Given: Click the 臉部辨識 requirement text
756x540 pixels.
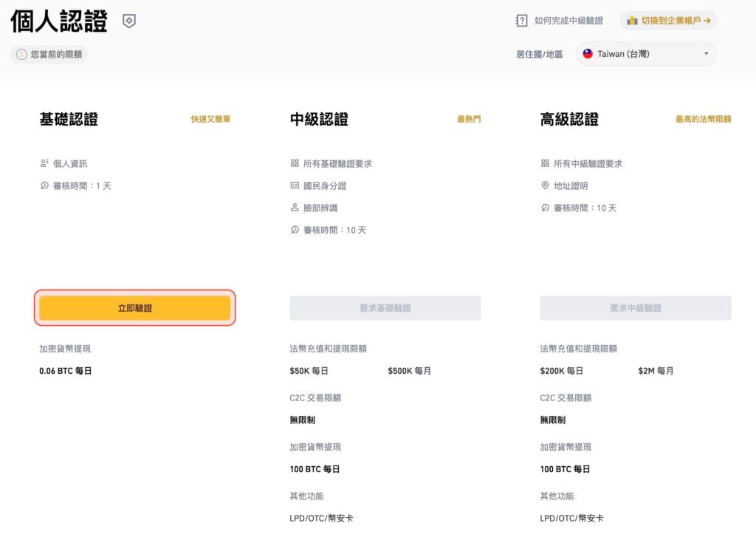Looking at the screenshot, I should pyautogui.click(x=320, y=208).
